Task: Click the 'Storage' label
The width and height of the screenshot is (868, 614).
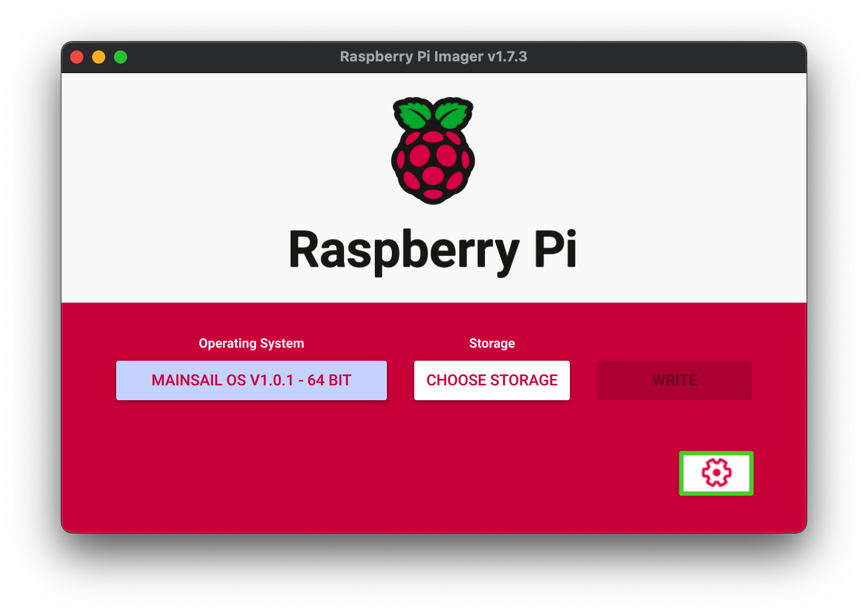Action: (x=492, y=343)
